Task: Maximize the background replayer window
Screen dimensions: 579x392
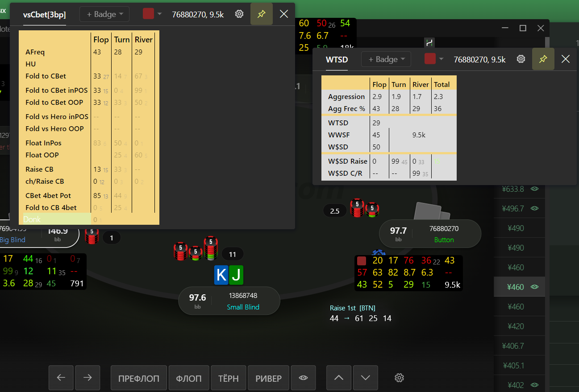Action: point(523,28)
